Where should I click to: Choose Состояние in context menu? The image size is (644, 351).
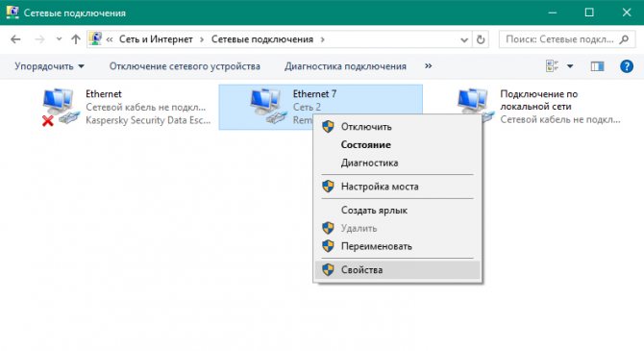(397, 144)
